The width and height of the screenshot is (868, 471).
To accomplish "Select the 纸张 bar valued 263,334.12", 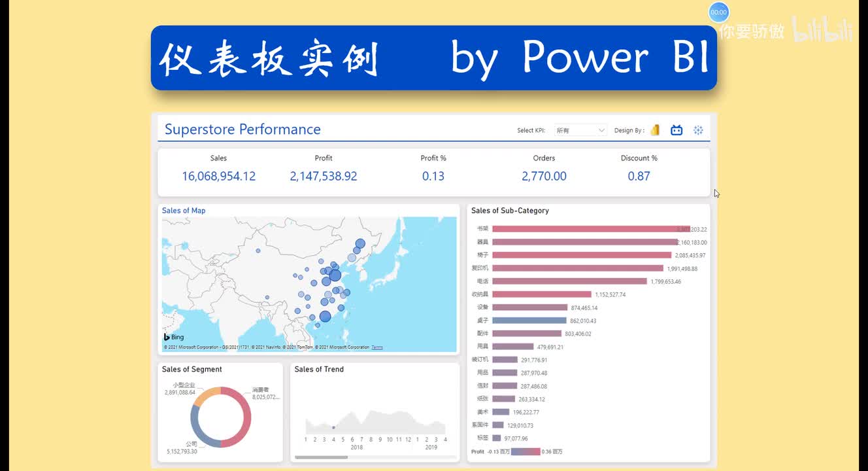I will tap(503, 399).
